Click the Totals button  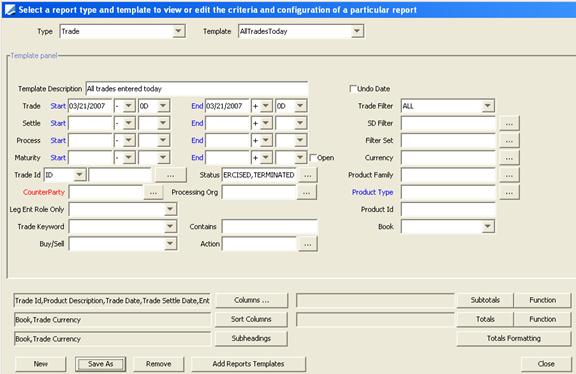pos(485,319)
